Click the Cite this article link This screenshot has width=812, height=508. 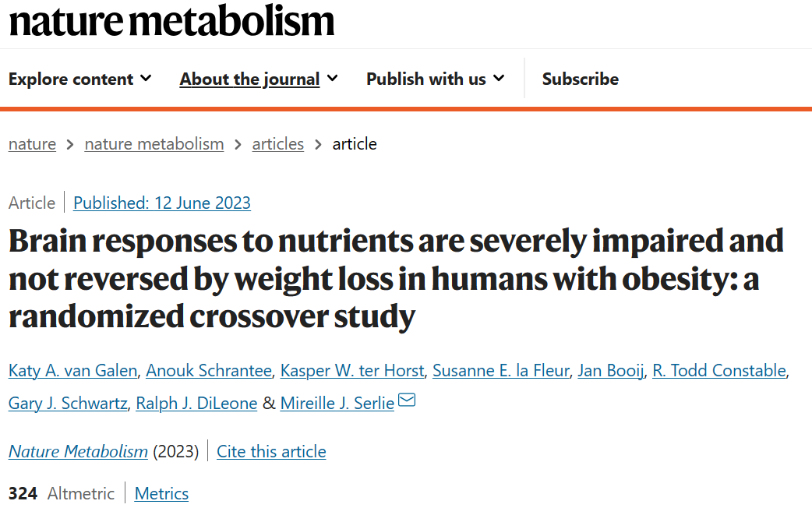(x=271, y=452)
